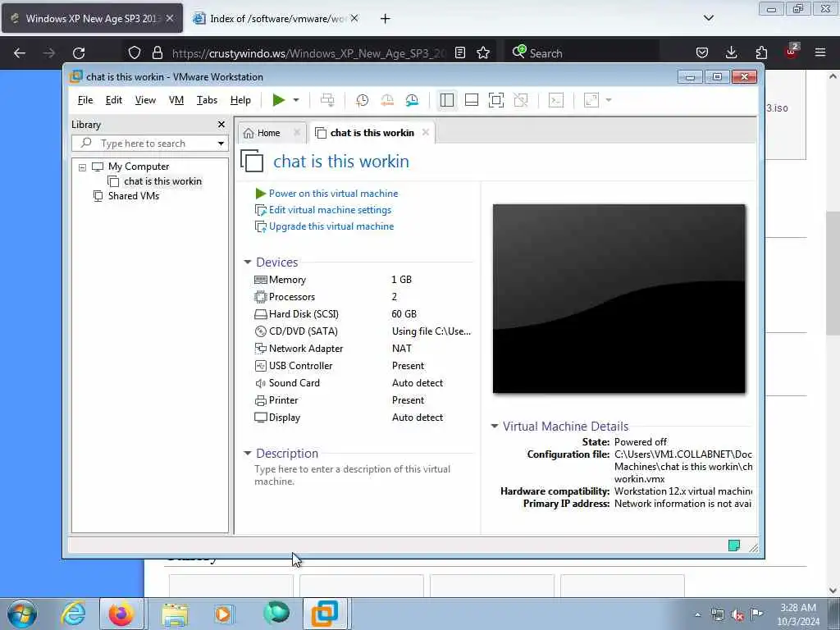Viewport: 840px width, 630px height.
Task: Click Upgrade this virtual machine
Action: tap(331, 226)
